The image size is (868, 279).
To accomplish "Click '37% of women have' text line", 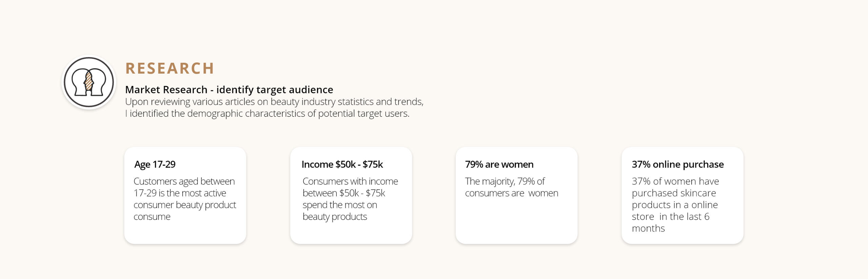I will pos(675,181).
